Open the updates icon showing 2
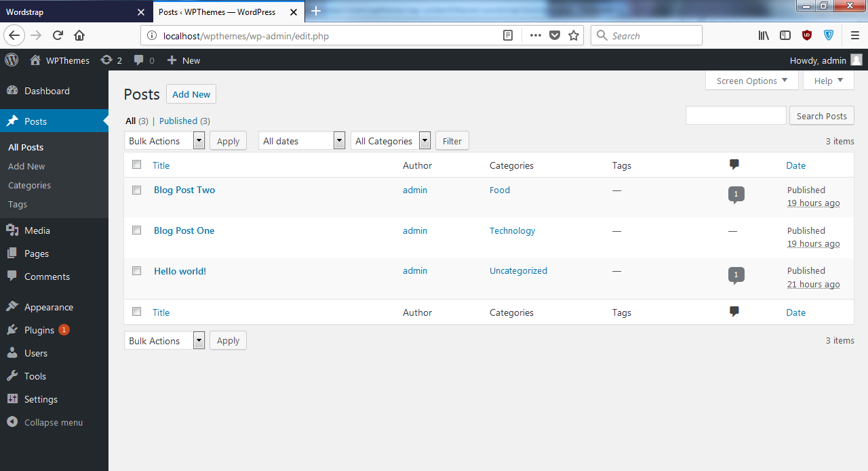Viewport: 868px width, 471px height. [x=106, y=60]
